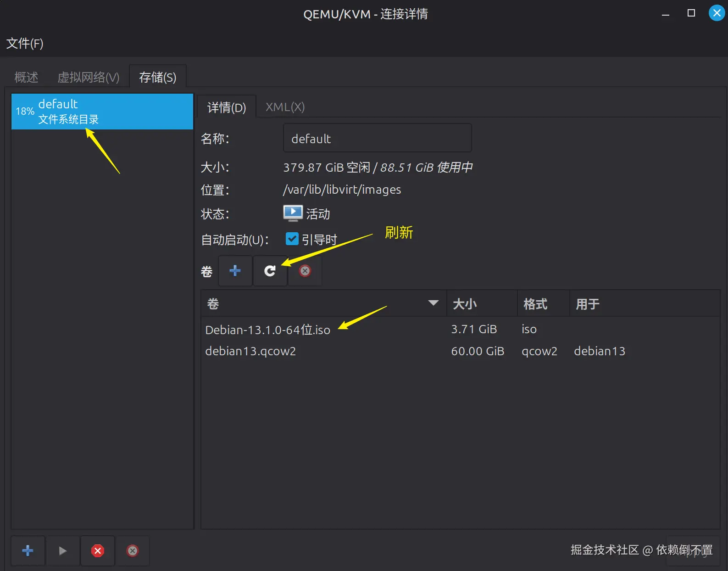Select the debian13.qcow2 volume row
This screenshot has height=571, width=728.
pyautogui.click(x=460, y=351)
